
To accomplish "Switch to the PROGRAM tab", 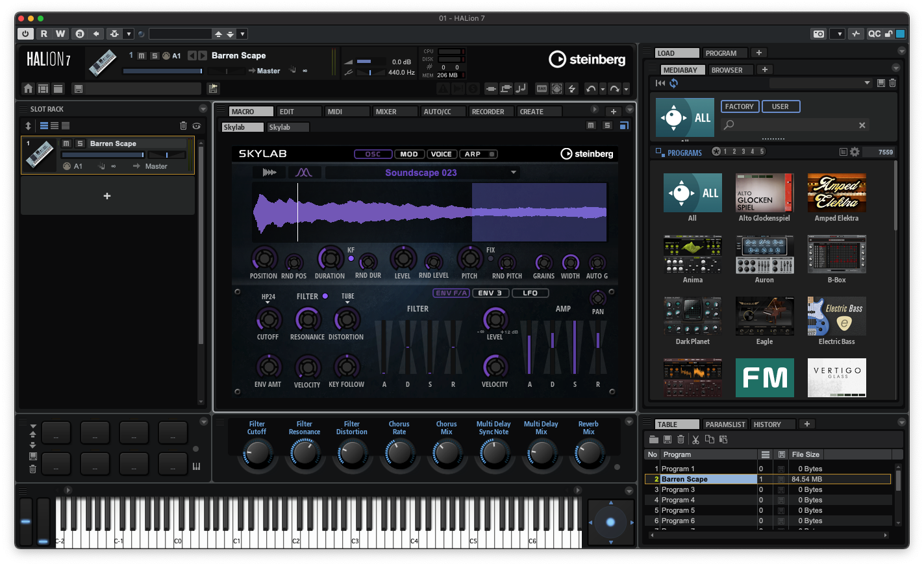I will tap(724, 53).
